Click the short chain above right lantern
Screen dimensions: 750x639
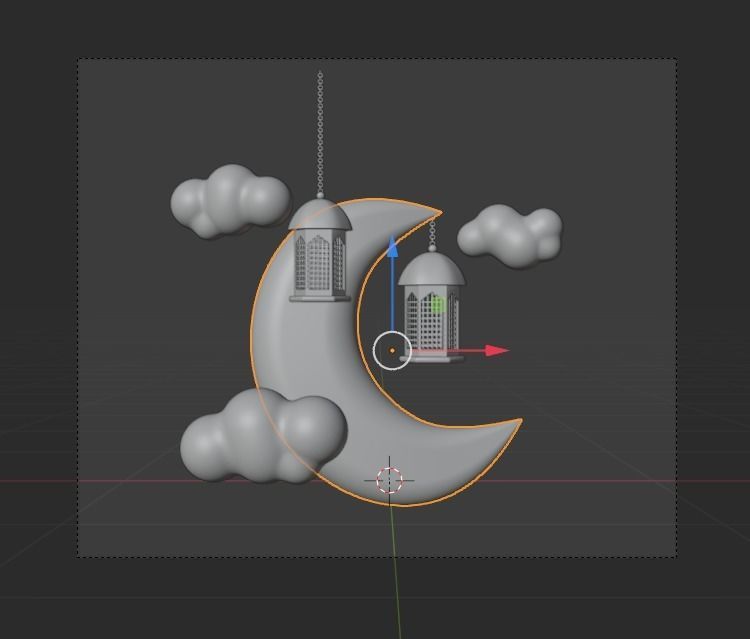coord(432,233)
